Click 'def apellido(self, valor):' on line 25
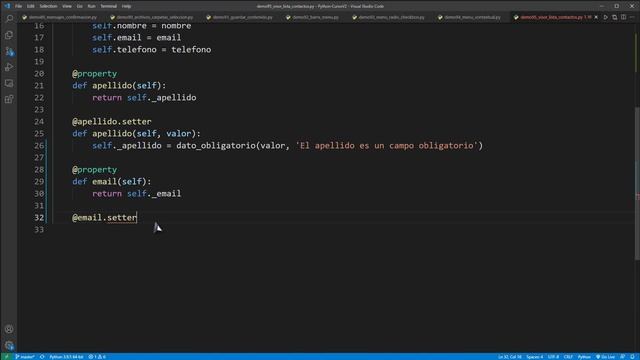640x360 pixels. click(136, 133)
